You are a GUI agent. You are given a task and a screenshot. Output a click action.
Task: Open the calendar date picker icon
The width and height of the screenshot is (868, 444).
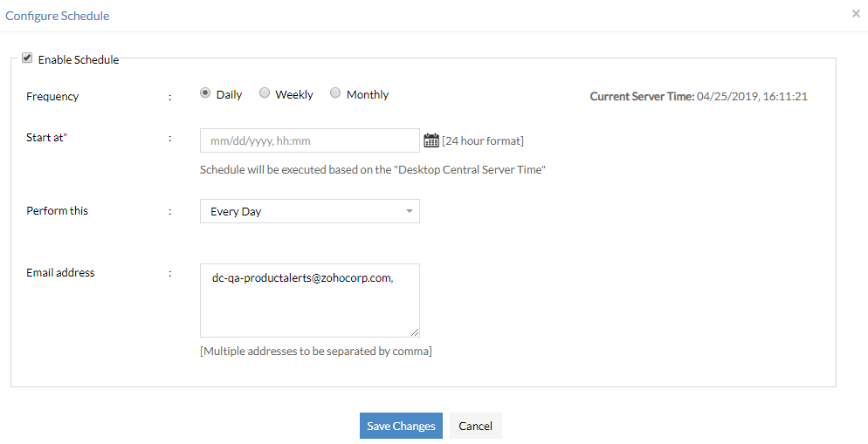click(431, 140)
